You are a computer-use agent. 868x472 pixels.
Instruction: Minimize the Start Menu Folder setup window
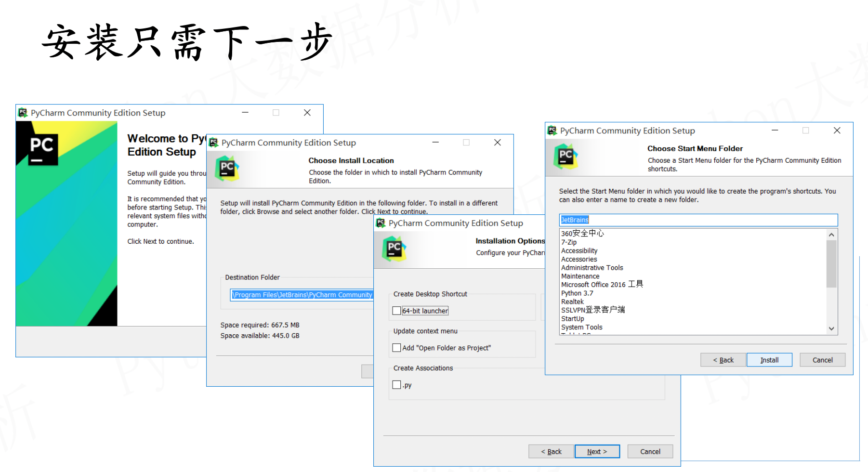click(x=775, y=131)
